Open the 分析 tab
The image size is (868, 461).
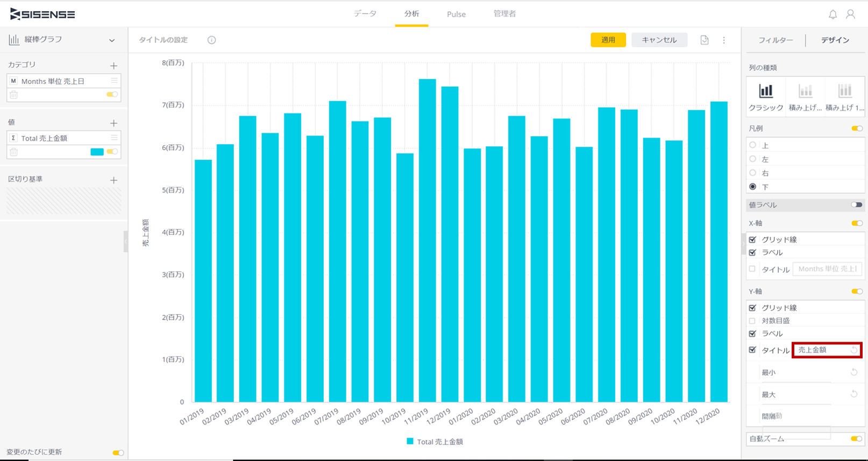[412, 14]
